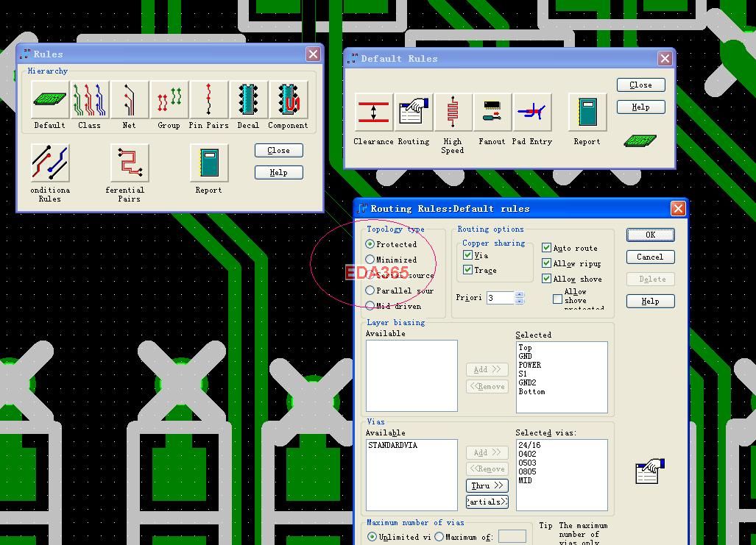The image size is (756, 545).
Task: Select the Maximum of vias radio button
Action: [439, 536]
